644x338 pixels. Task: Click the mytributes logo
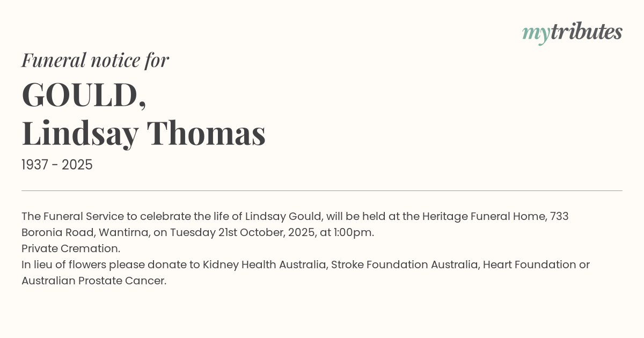pyautogui.click(x=572, y=32)
